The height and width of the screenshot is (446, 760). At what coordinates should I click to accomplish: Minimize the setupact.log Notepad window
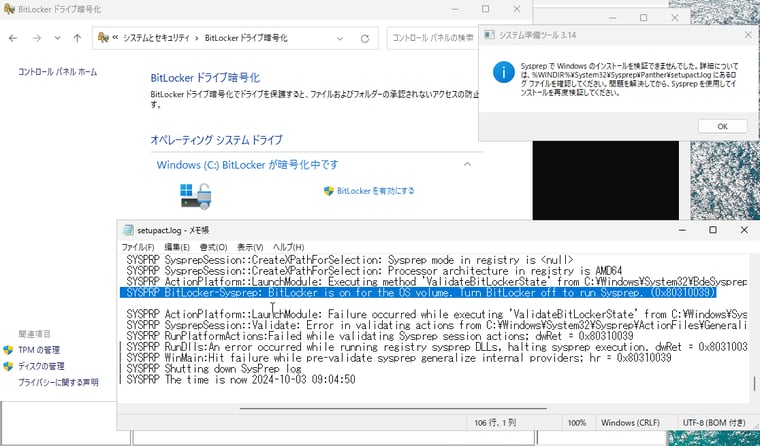(682, 230)
